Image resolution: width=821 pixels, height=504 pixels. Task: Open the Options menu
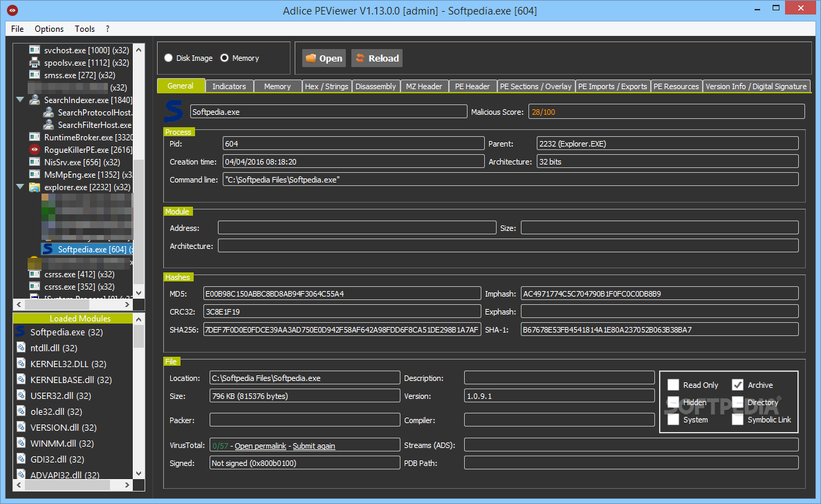pyautogui.click(x=49, y=29)
